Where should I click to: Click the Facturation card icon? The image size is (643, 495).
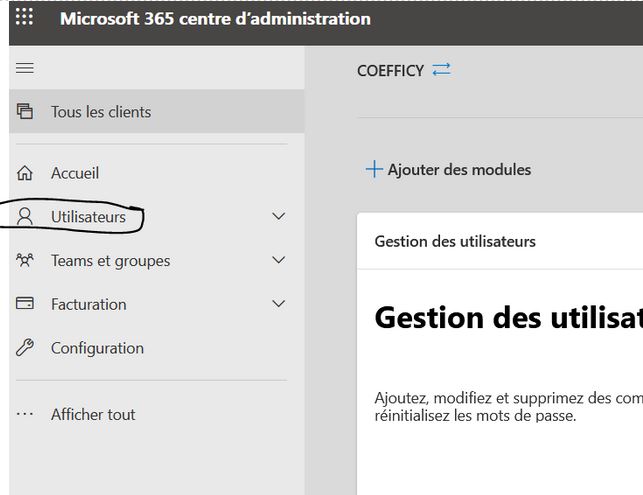(x=26, y=304)
